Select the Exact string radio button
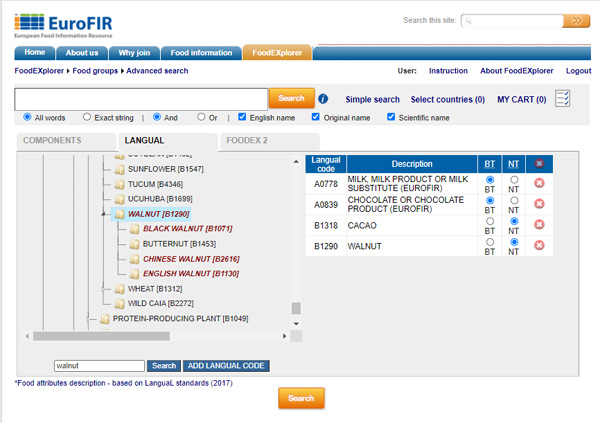Screen dimensions: 600x423 click(x=87, y=117)
